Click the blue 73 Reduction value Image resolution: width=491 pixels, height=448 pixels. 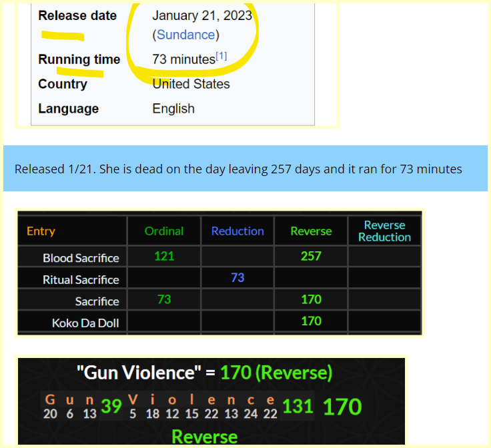tap(237, 277)
